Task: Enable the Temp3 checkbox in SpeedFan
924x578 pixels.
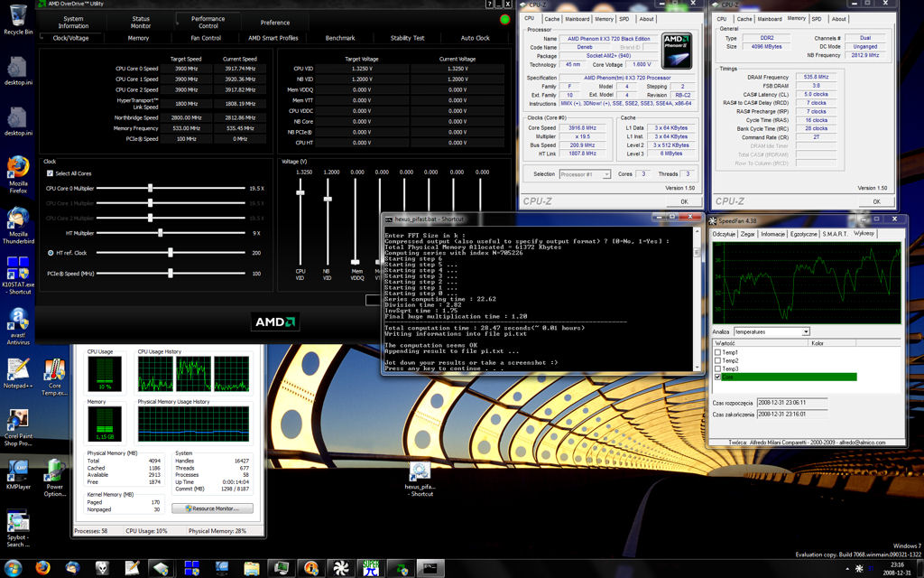Action: (x=717, y=368)
